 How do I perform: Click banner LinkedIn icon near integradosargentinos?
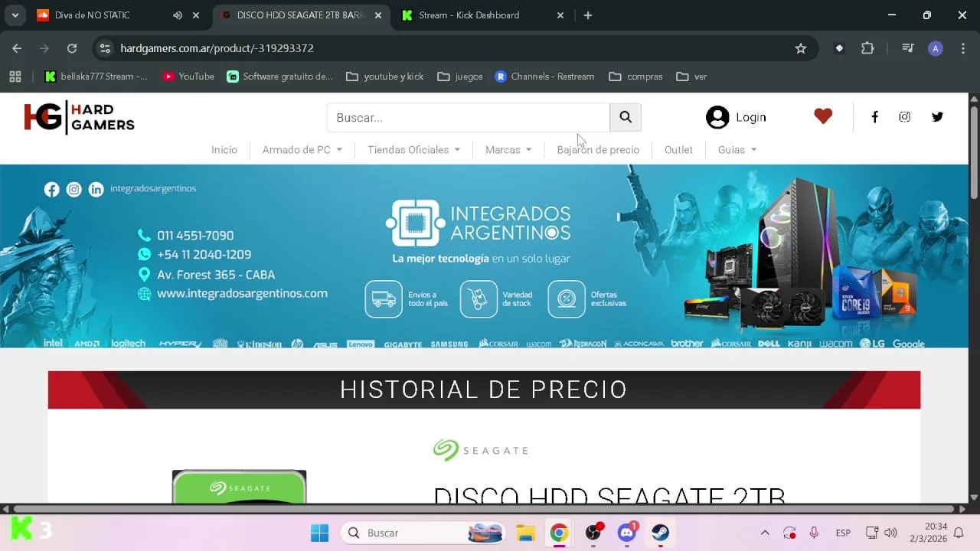(96, 189)
